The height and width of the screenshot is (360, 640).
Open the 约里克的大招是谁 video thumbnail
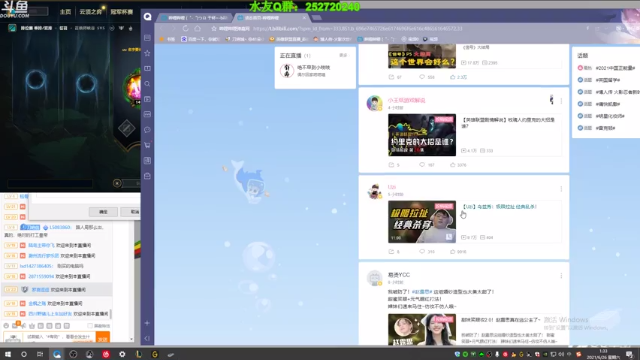point(422,135)
